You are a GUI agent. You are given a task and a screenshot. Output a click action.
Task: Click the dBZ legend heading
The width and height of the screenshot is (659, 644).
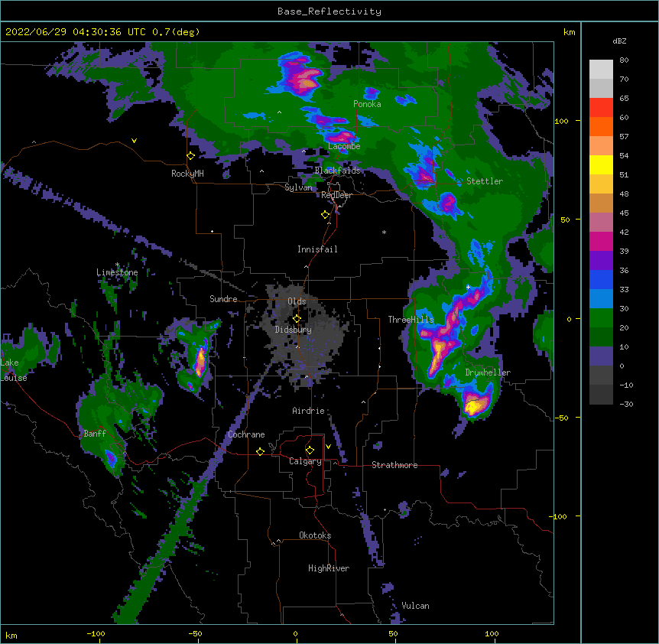(x=619, y=41)
